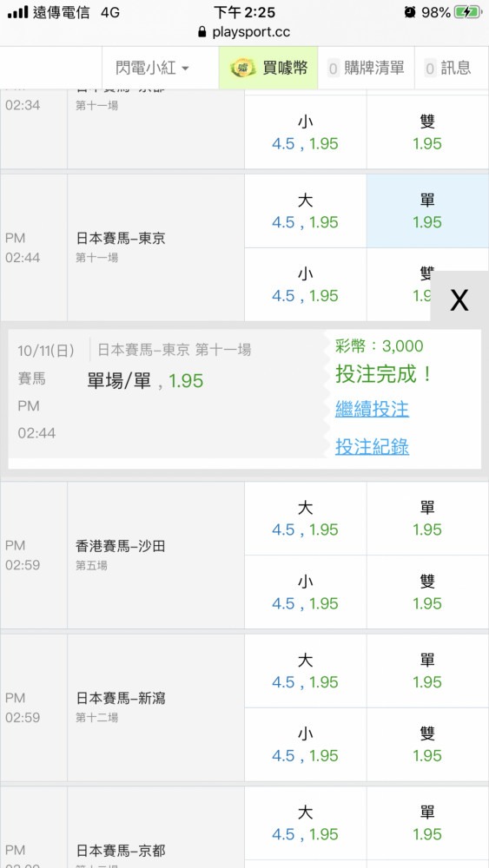Select 小 4.5 bet for 東京 第十一場
This screenshot has height=868, width=489.
pyautogui.click(x=306, y=285)
